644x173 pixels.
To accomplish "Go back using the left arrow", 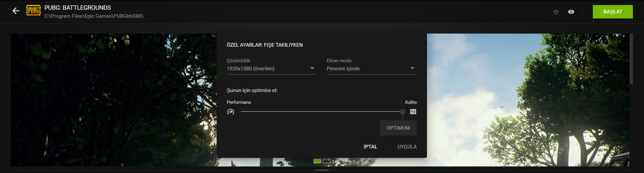I will tap(16, 11).
